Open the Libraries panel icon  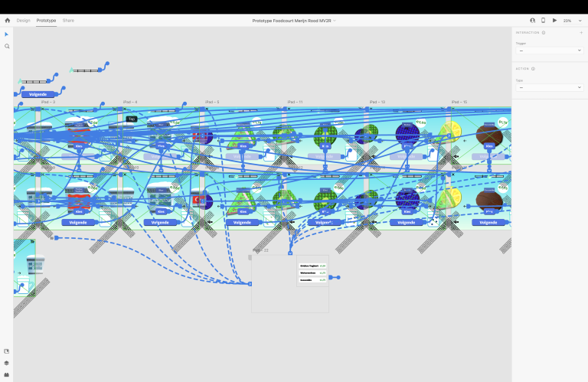(x=7, y=351)
